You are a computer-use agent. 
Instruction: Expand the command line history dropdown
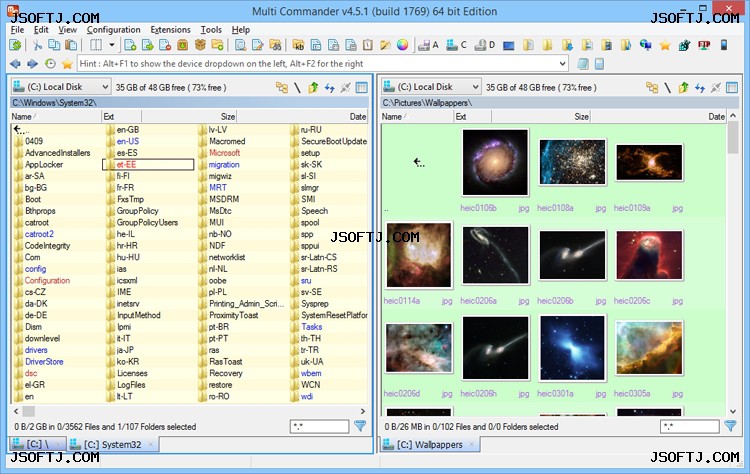point(562,64)
